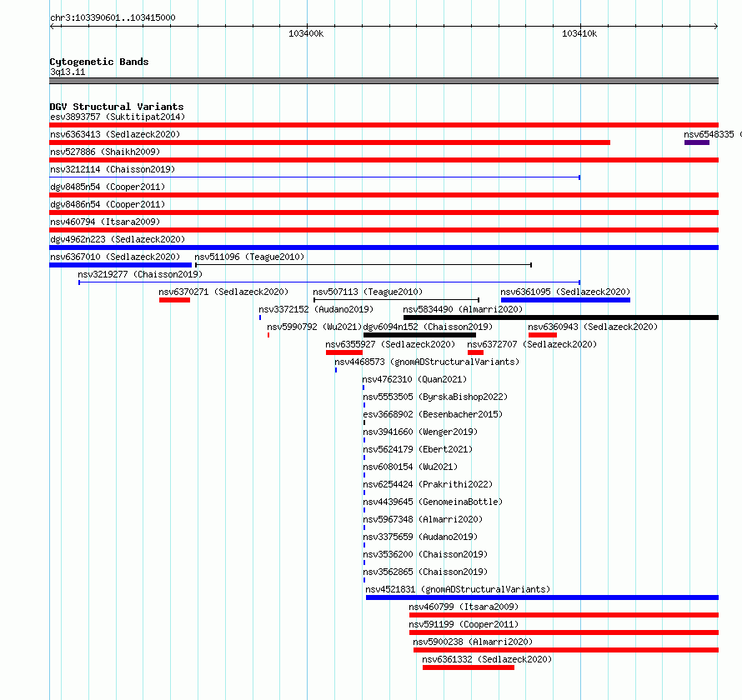
Task: Open nsv6355927 (Sedlazeck2020) entry
Action: [x=390, y=344]
